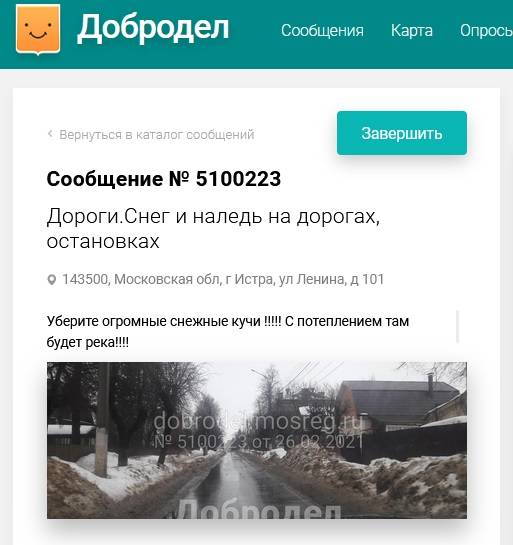Viewport: 513px width, 545px height.
Task: Click the Добродел watermark at photo bottom
Action: [x=259, y=509]
